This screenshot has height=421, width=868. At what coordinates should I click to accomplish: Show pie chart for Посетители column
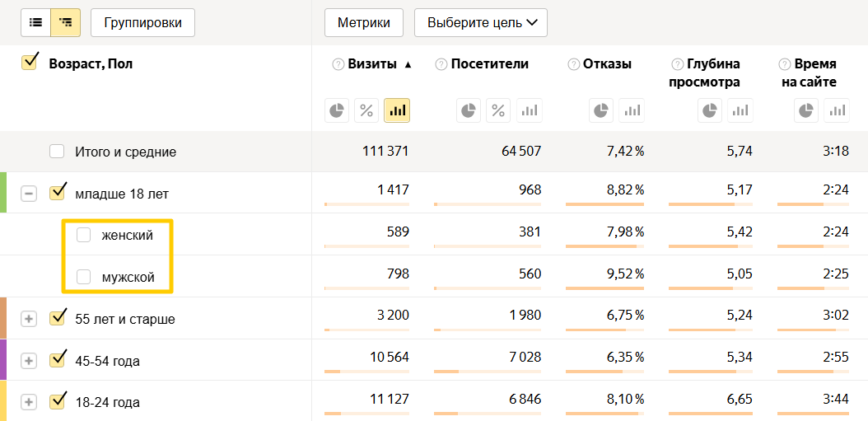click(x=469, y=110)
